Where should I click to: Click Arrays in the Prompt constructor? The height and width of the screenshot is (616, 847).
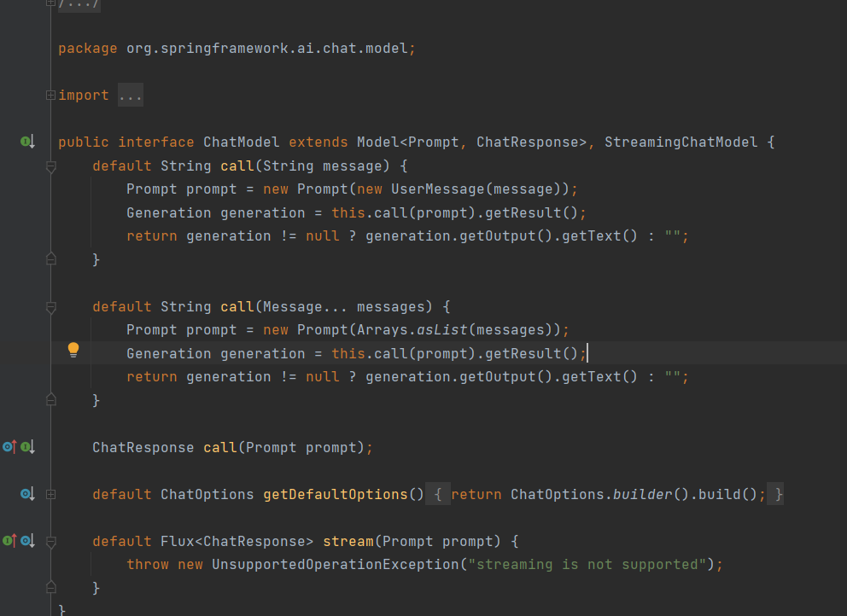tap(383, 330)
